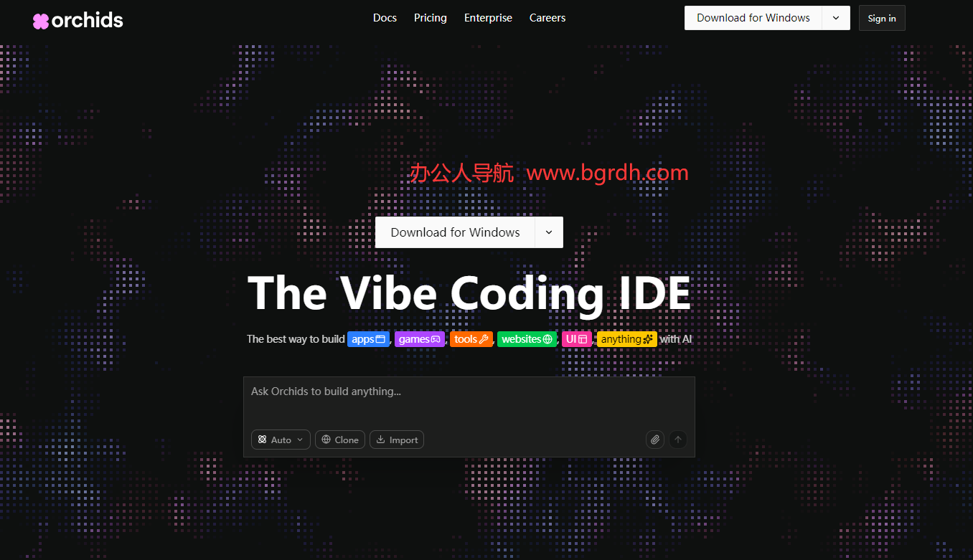Focus the Ask Orchids prompt field
Image resolution: width=973 pixels, height=560 pixels.
(x=469, y=400)
